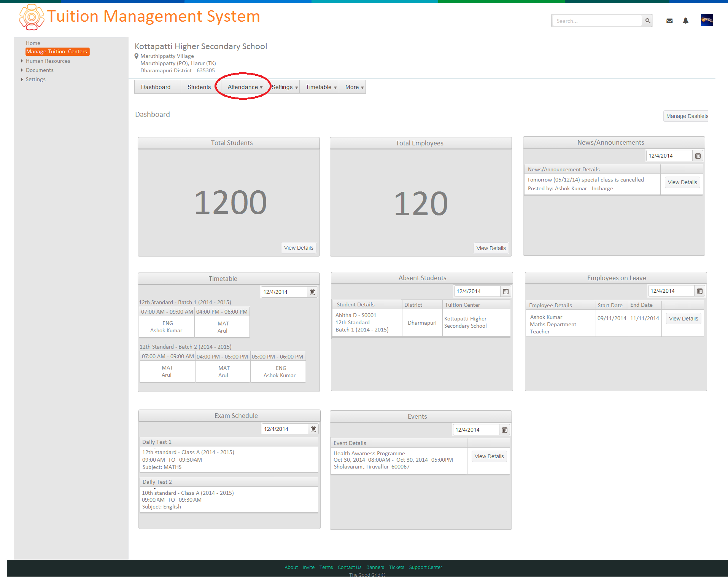Click the Manage Dashlets button
Viewport: 728px width, 577px height.
click(687, 116)
